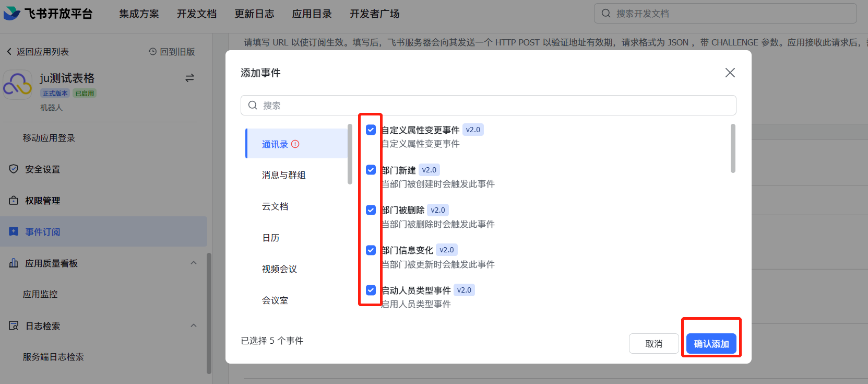Open 应用监控 in sidebar

[40, 294]
